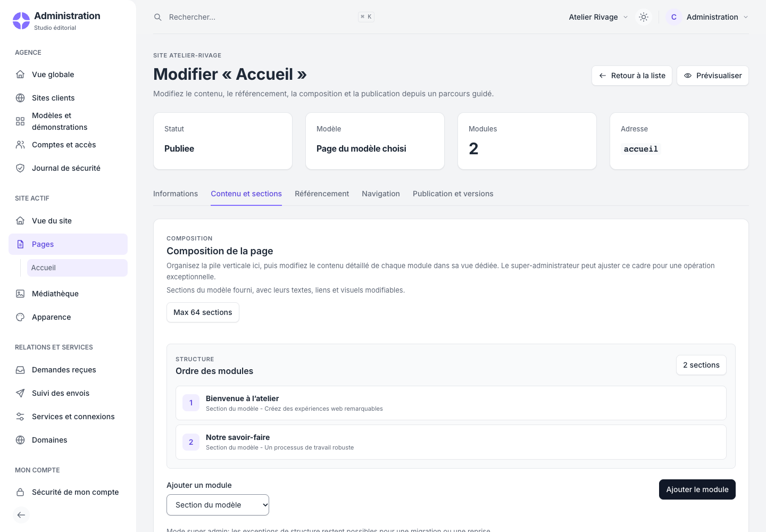Click the Page du modèle choisi value
This screenshot has width=766, height=532.
coord(361,148)
